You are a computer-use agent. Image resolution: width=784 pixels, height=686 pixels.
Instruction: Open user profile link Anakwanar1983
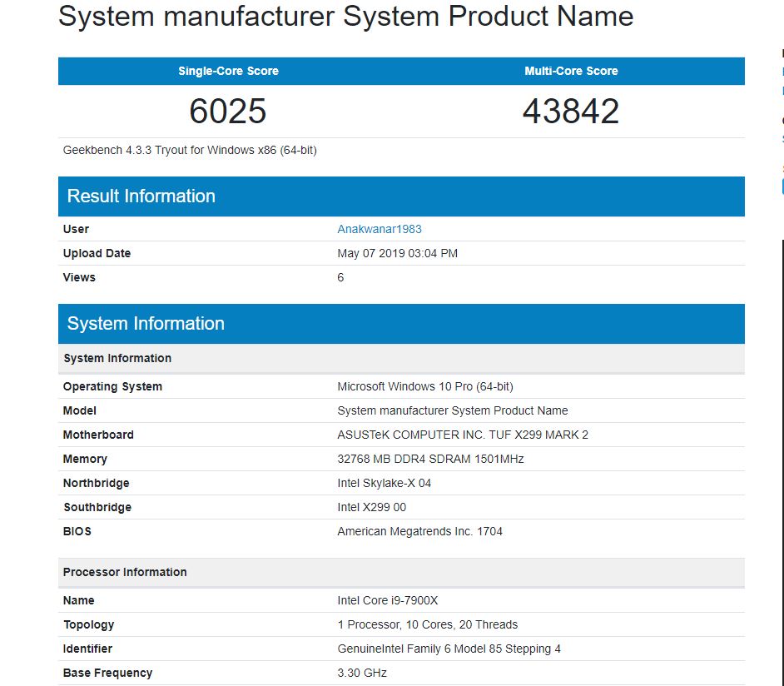(x=379, y=229)
